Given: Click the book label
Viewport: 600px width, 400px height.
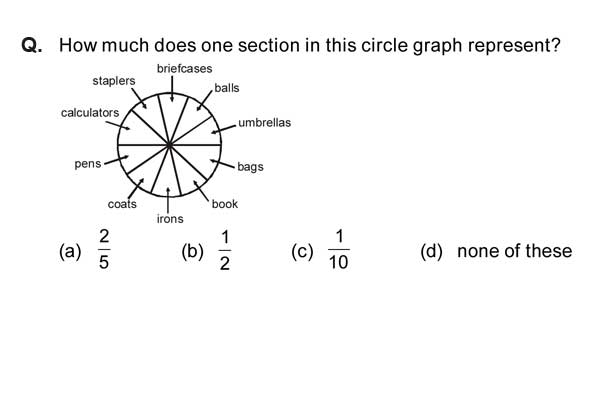Looking at the screenshot, I should pyautogui.click(x=225, y=204).
